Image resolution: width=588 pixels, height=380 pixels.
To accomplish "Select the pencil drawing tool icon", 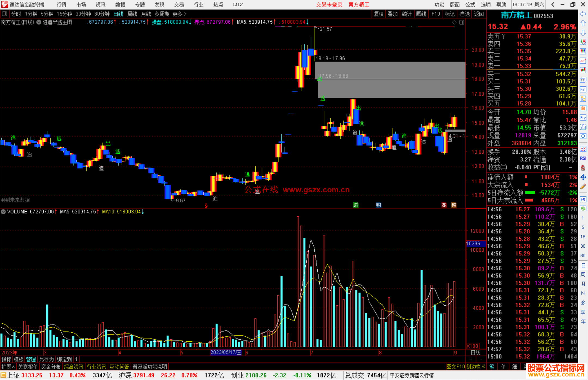I will tap(583, 187).
